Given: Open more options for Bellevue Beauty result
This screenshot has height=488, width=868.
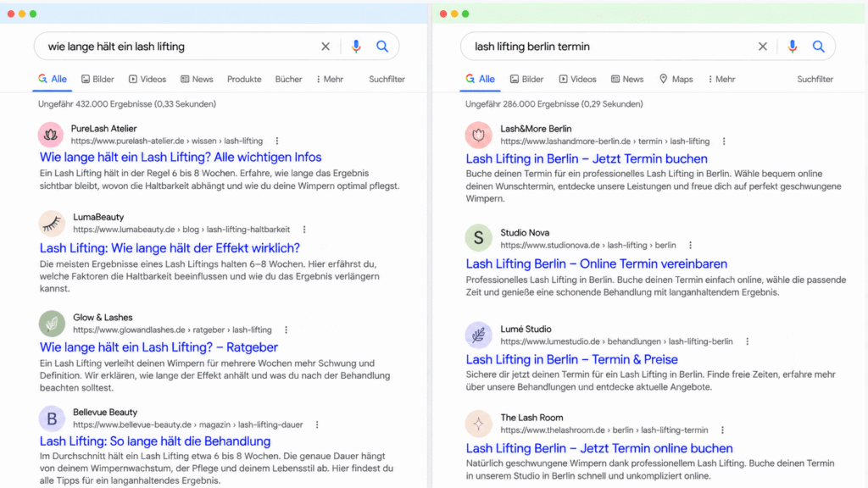Looking at the screenshot, I should pos(317,425).
